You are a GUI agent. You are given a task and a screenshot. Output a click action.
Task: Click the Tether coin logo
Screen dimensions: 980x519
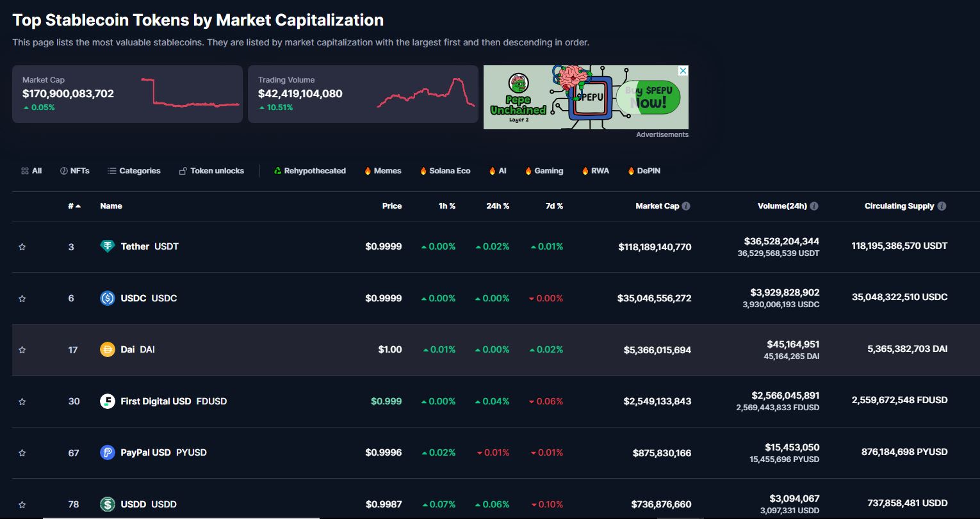(108, 246)
